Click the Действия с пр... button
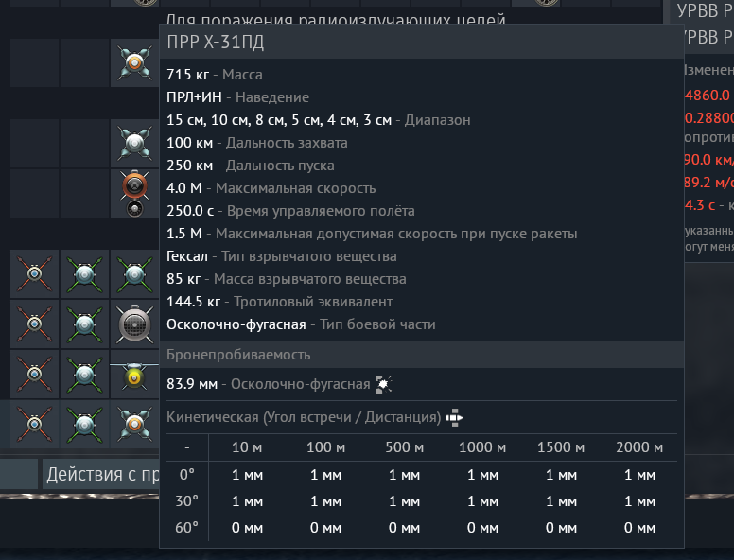 pos(101,474)
